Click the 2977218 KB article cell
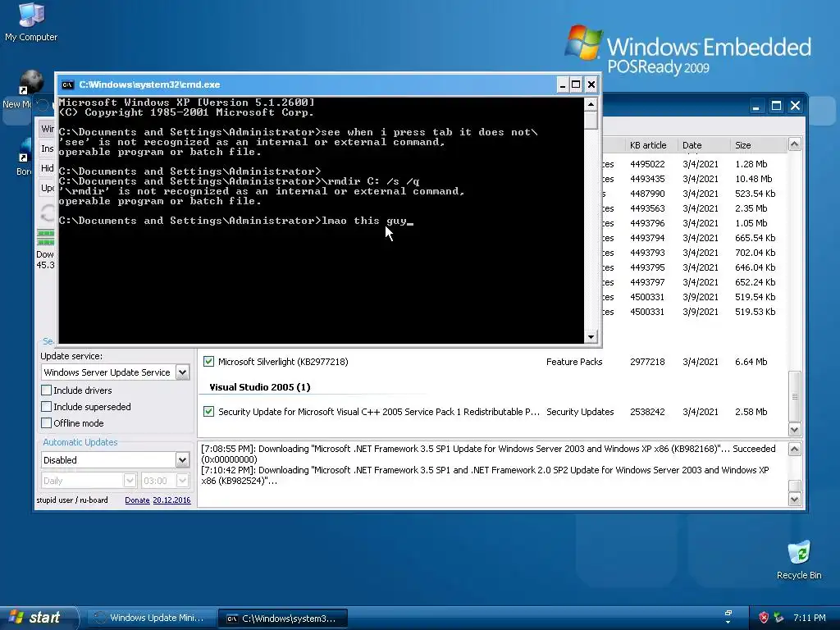The height and width of the screenshot is (630, 840). coord(647,362)
